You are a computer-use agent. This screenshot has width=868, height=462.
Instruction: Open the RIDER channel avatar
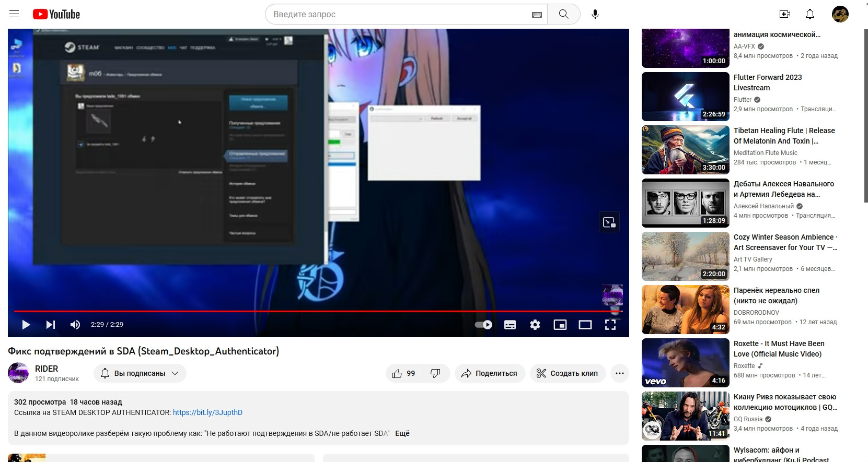18,373
